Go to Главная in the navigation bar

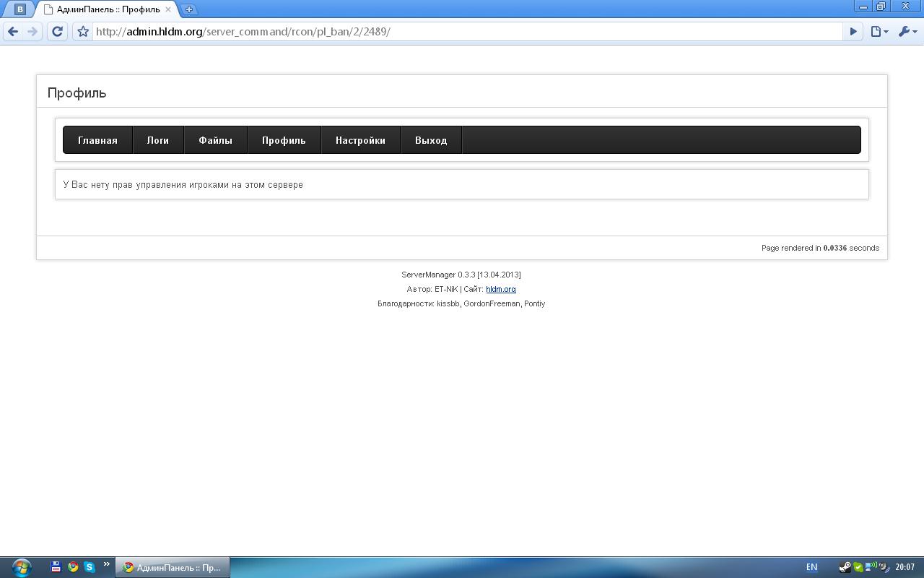97,140
